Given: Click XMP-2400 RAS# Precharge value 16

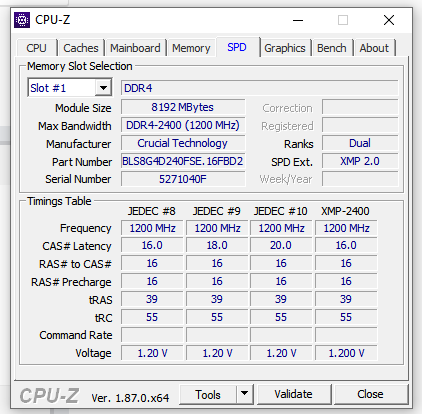Looking at the screenshot, I should coord(346,281).
